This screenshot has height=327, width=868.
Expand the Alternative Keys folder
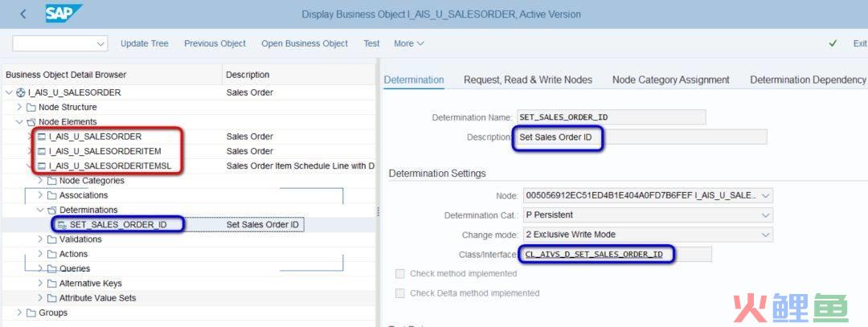[x=40, y=284]
